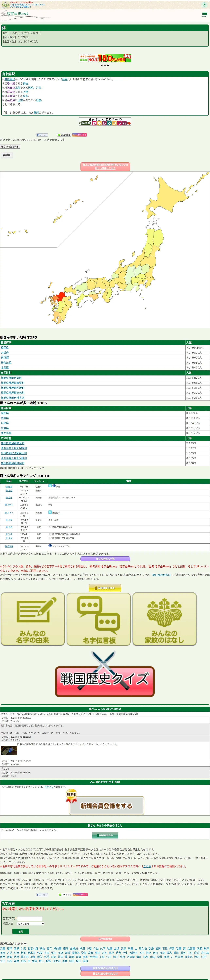Click the LINEで送る button above the 名字検索 section
Screen dimensions: 210x980
65,894
